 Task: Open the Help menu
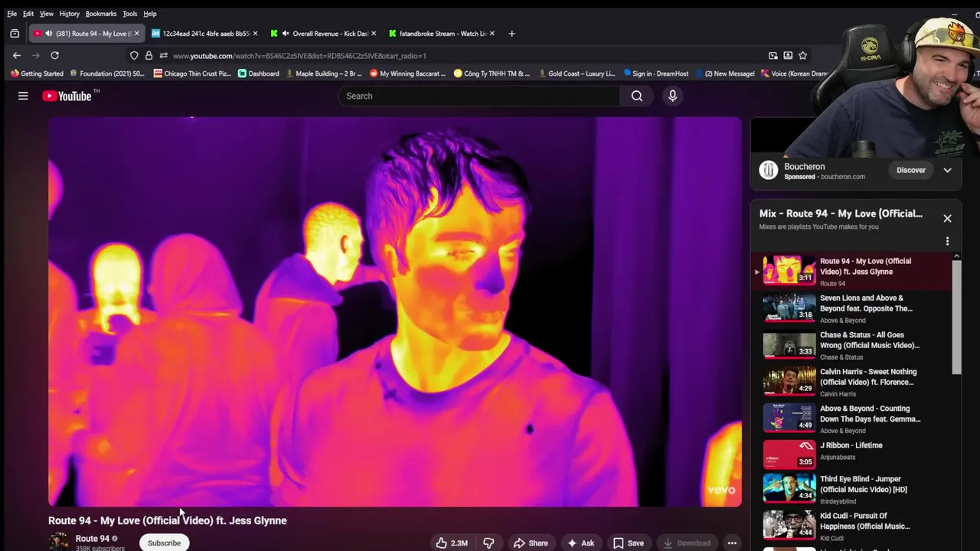(150, 14)
